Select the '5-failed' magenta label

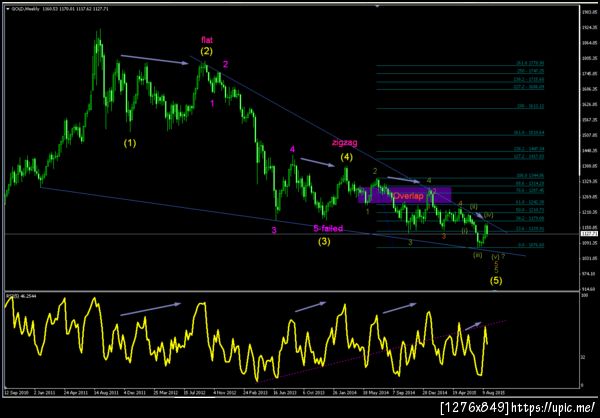[x=328, y=229]
